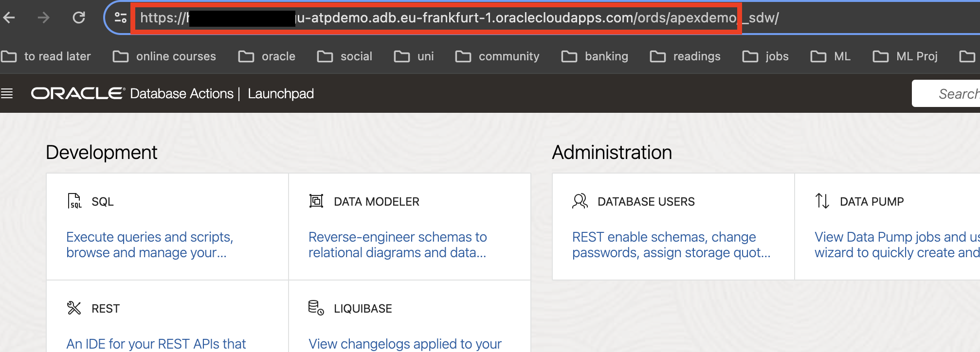
Task: Open the hamburger navigation menu
Action: point(7,93)
